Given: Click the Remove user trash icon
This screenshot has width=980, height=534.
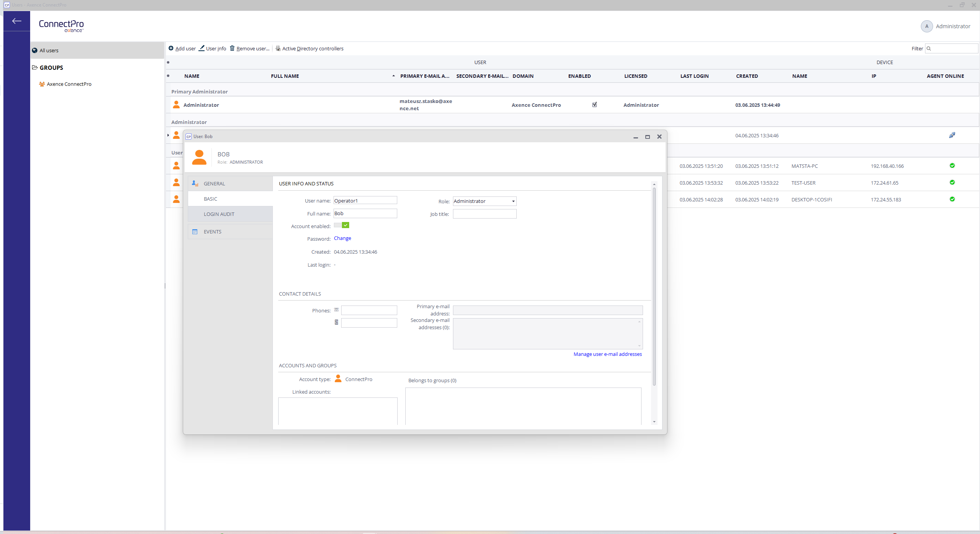Looking at the screenshot, I should (232, 48).
